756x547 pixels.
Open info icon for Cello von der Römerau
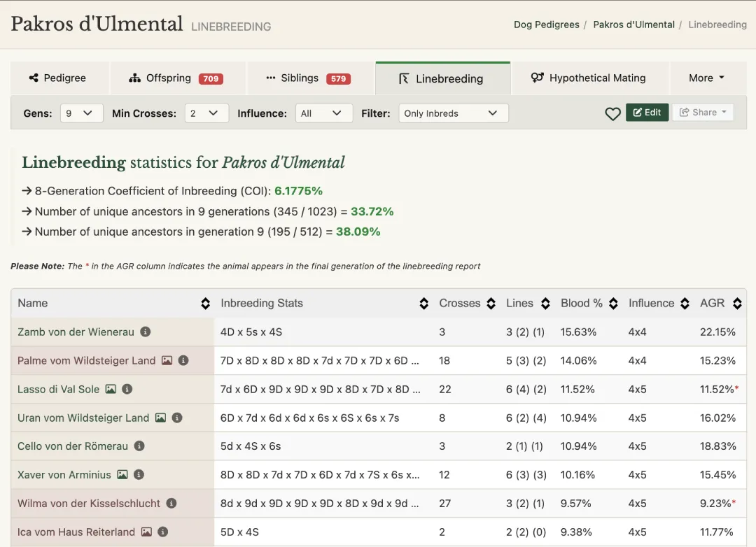point(139,446)
